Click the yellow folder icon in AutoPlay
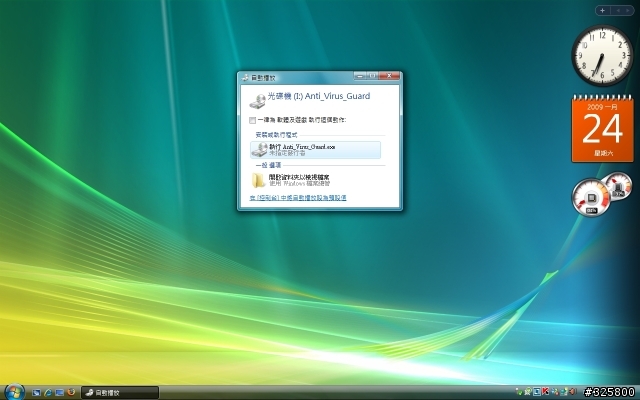 click(x=259, y=180)
